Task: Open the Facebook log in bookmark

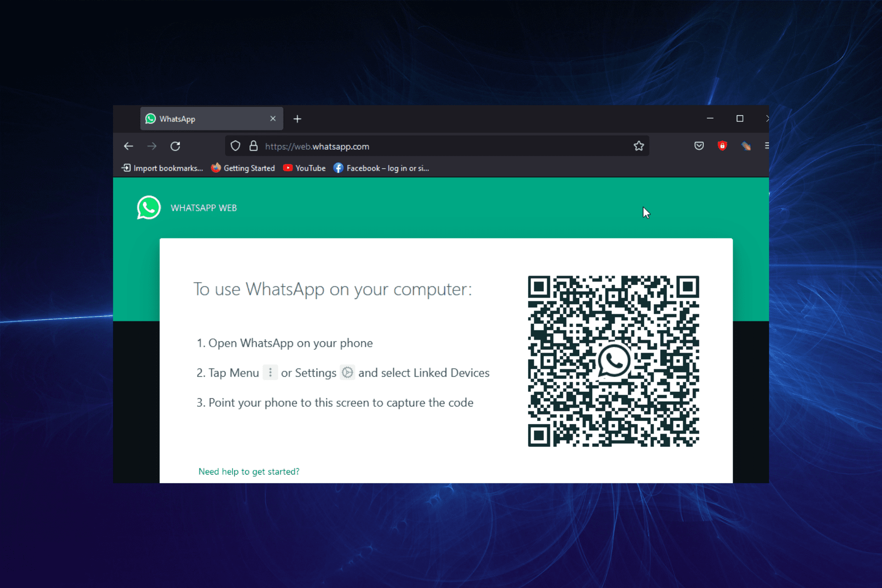Action: click(x=381, y=168)
